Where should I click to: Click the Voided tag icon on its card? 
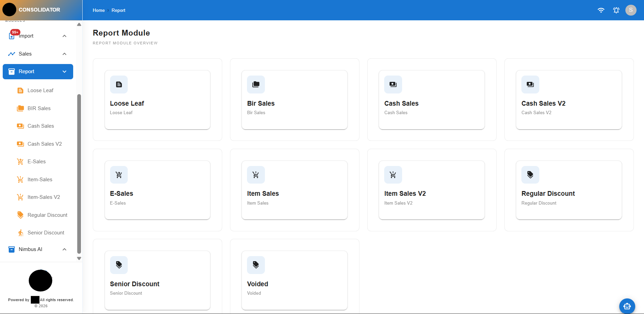point(256,265)
